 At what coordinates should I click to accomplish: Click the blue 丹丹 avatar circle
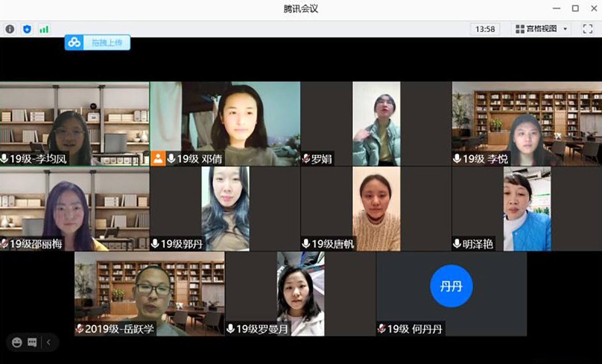point(451,286)
